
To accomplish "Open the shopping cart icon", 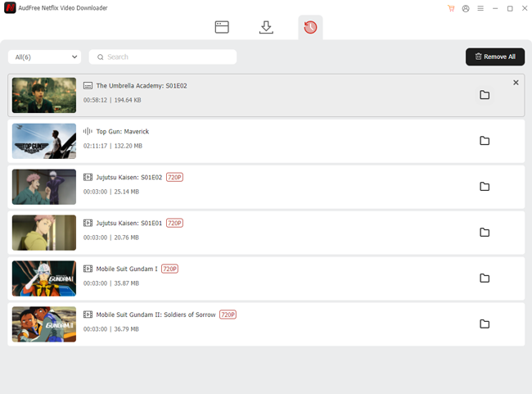I will [451, 8].
